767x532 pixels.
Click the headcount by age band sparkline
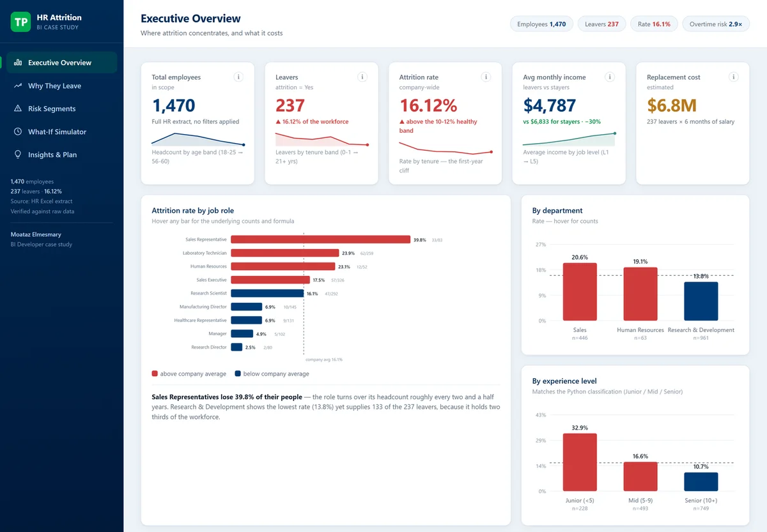click(x=198, y=139)
